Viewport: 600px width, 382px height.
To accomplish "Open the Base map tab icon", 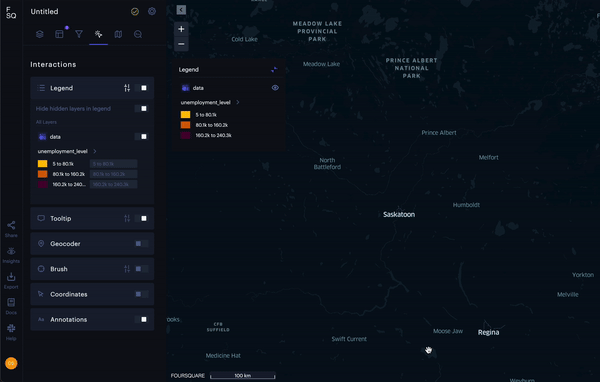I will 118,34.
